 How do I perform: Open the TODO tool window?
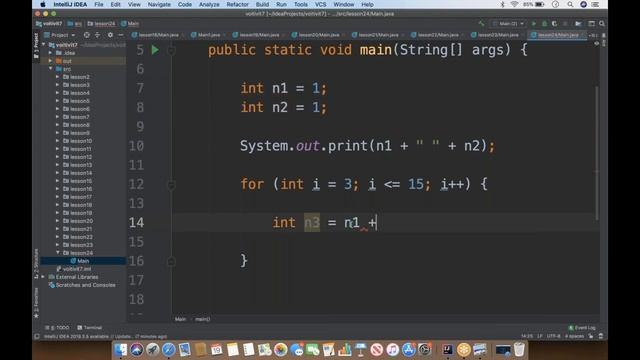point(57,327)
